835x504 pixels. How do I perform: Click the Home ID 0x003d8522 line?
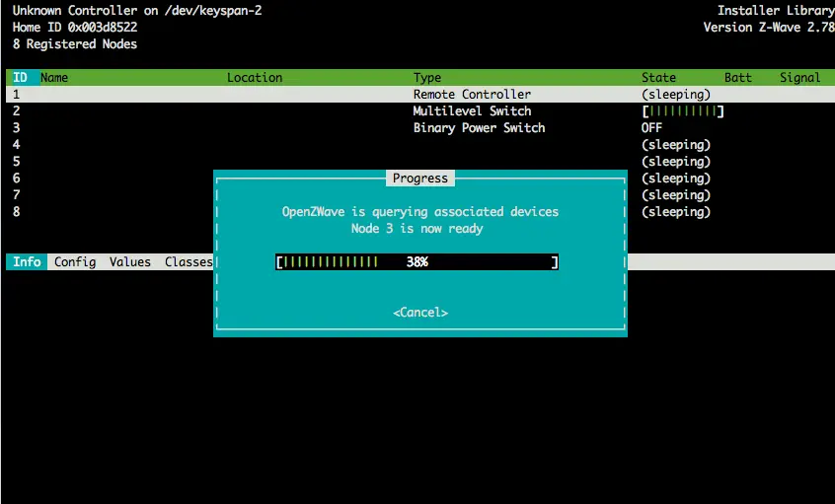[x=75, y=28]
